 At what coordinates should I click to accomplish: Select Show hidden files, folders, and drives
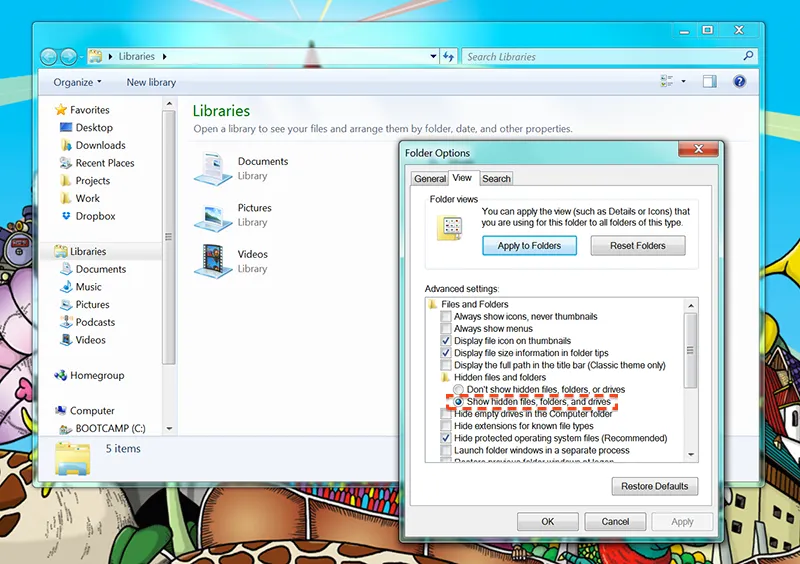click(458, 402)
